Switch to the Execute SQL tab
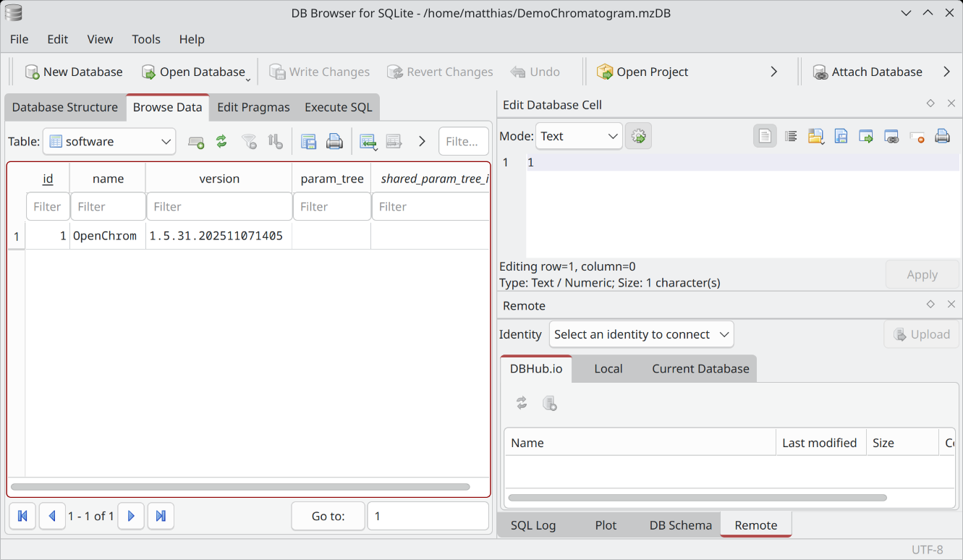The width and height of the screenshot is (963, 560). 338,107
